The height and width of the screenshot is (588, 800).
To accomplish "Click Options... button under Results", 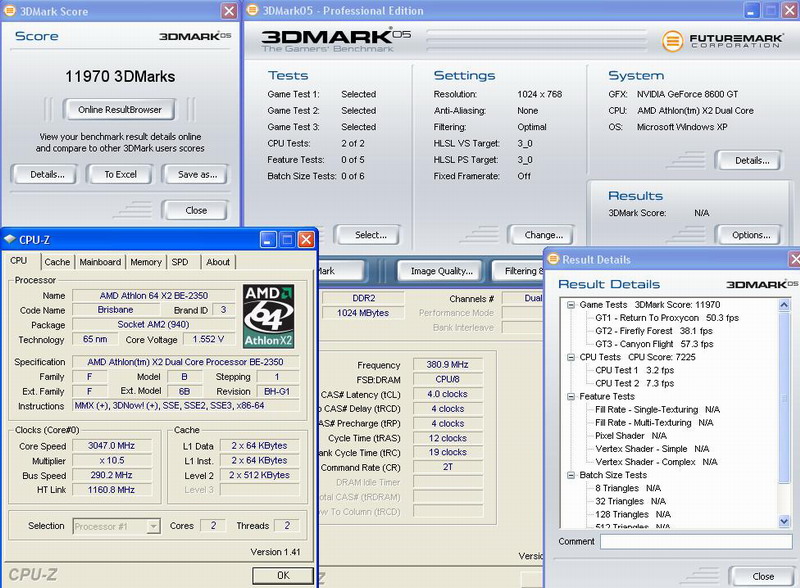I will point(749,235).
